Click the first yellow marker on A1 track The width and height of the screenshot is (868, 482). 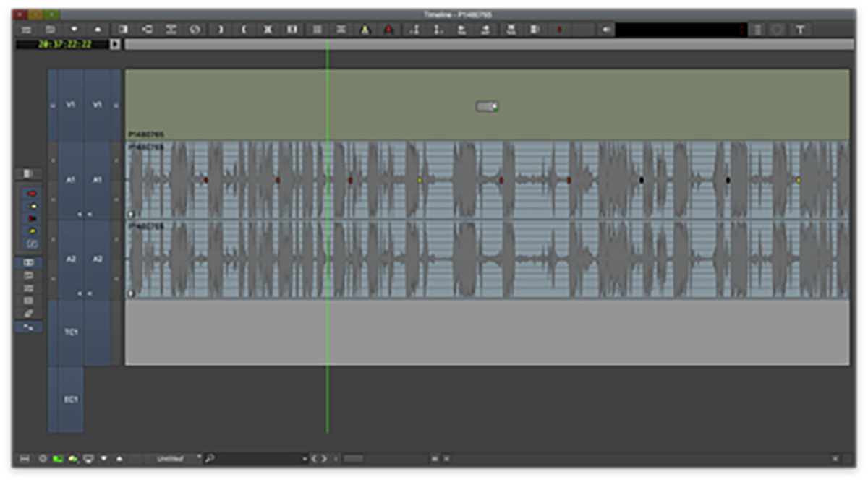pos(420,180)
